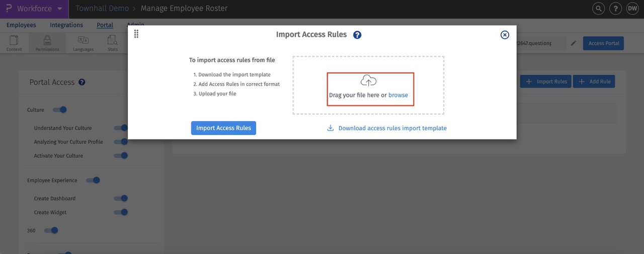
Task: Switch to the Integrations tab
Action: 66,25
